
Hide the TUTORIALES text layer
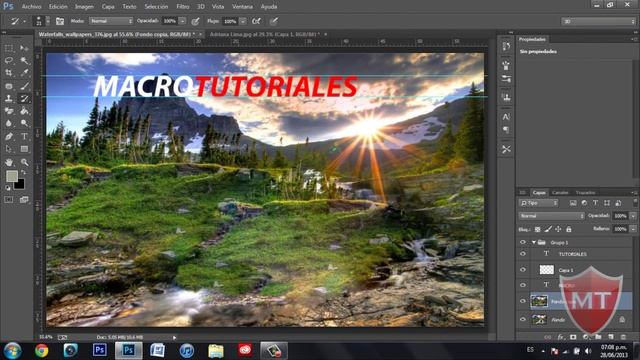coord(523,254)
